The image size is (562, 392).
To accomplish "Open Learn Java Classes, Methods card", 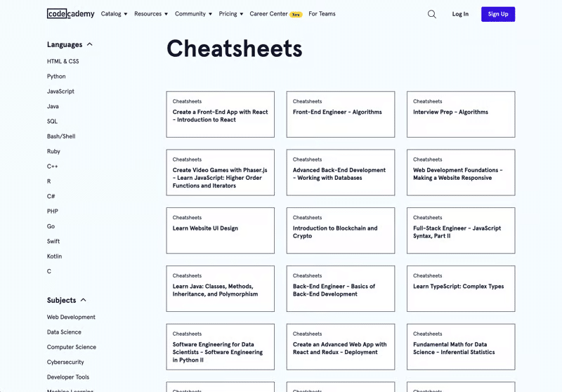I will [x=221, y=289].
